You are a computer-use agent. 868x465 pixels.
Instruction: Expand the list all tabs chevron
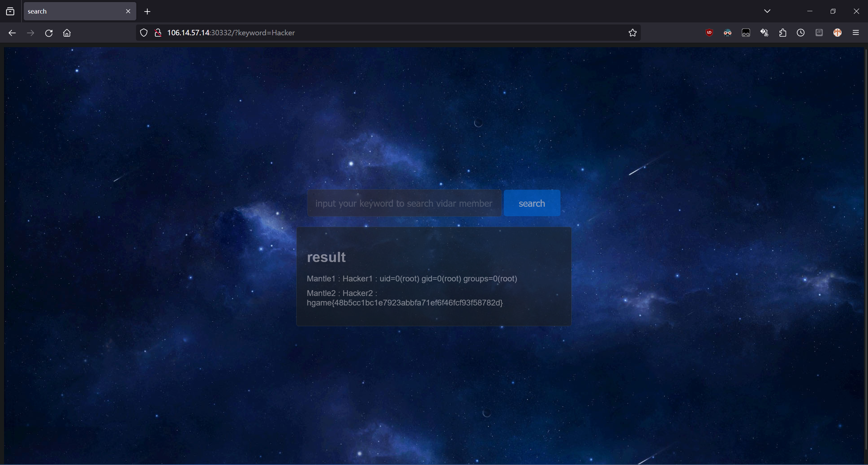[x=767, y=11]
